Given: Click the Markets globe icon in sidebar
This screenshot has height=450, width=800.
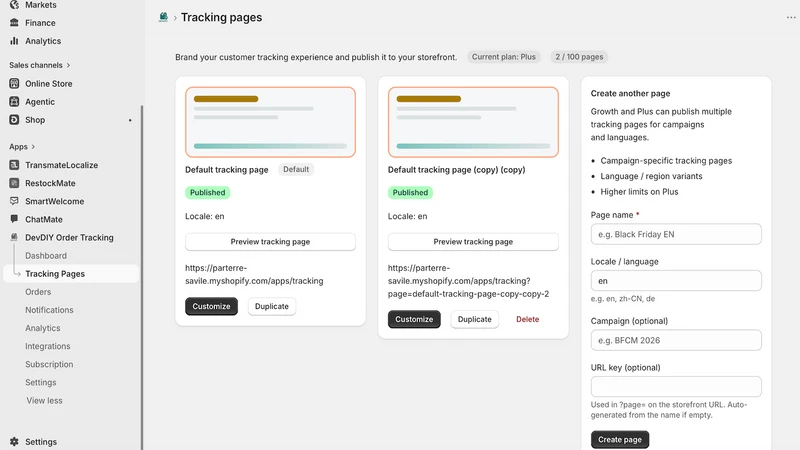Looking at the screenshot, I should 14,5.
